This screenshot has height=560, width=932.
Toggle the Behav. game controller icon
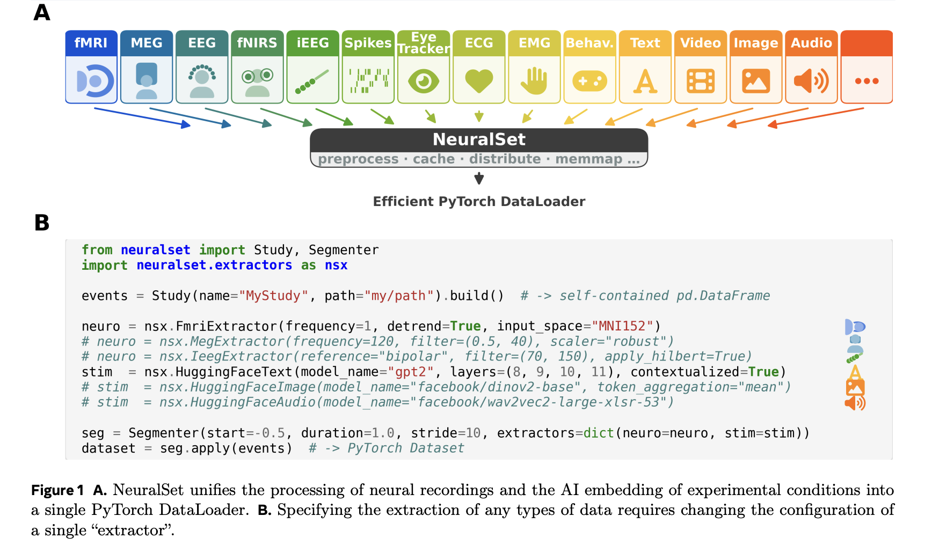click(589, 79)
